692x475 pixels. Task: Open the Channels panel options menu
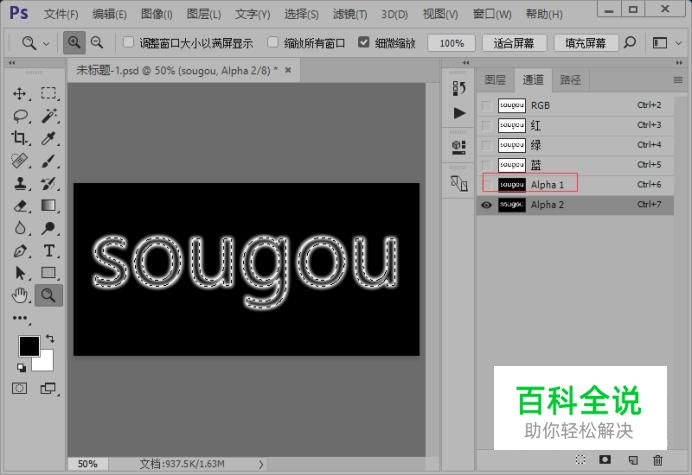click(x=678, y=80)
